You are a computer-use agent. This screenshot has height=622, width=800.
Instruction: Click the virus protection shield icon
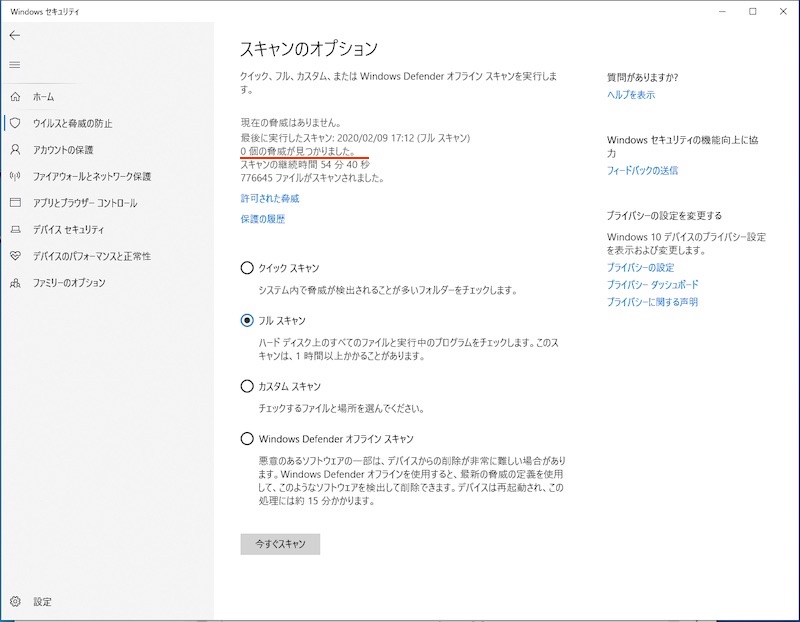tap(15, 123)
